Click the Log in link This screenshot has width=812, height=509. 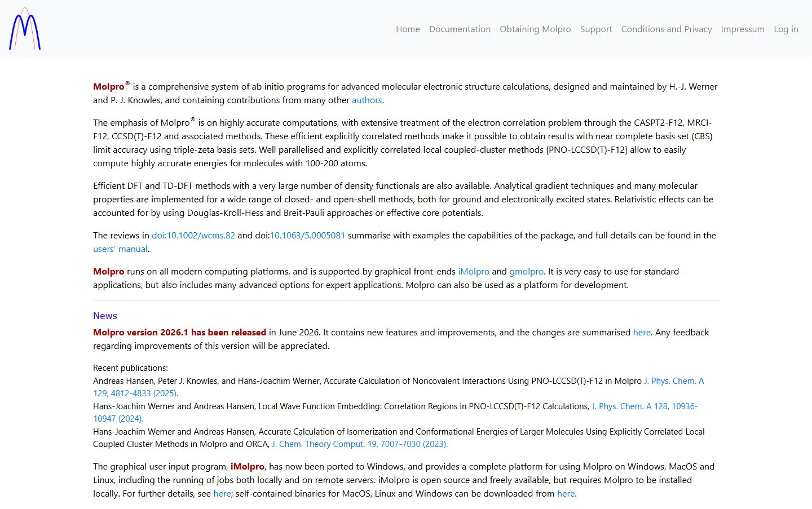[x=786, y=29]
